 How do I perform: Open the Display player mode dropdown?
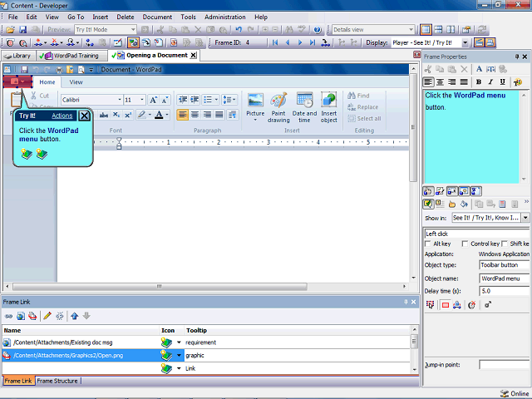(x=465, y=42)
